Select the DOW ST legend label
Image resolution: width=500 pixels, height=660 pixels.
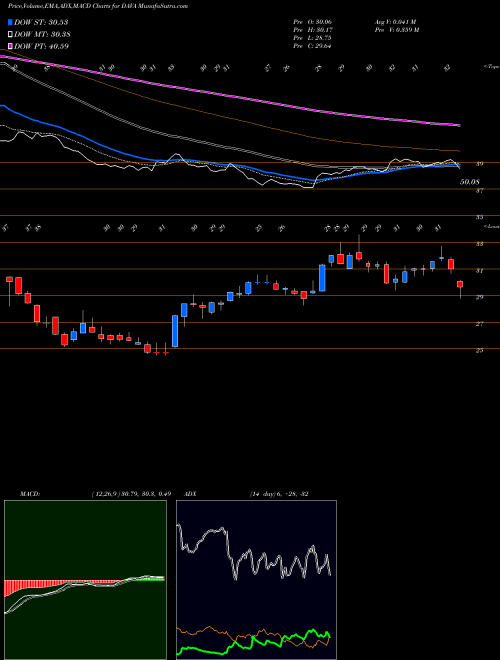[x=41, y=22]
